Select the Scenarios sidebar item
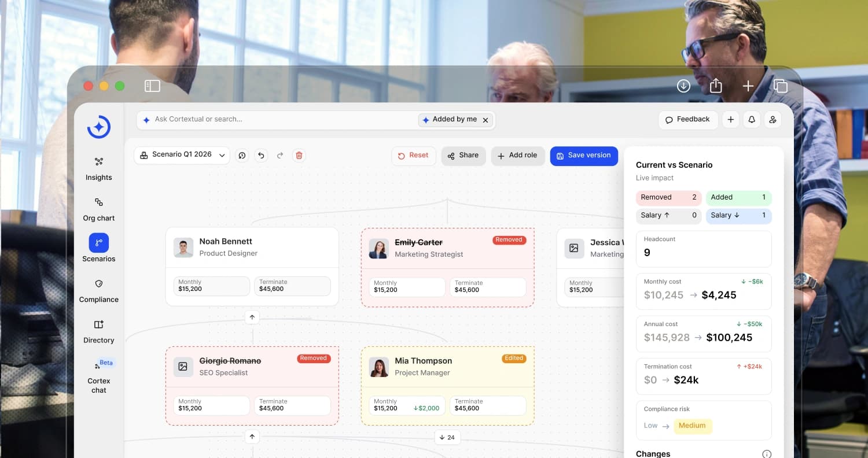Viewport: 868px width, 458px height. [99, 248]
